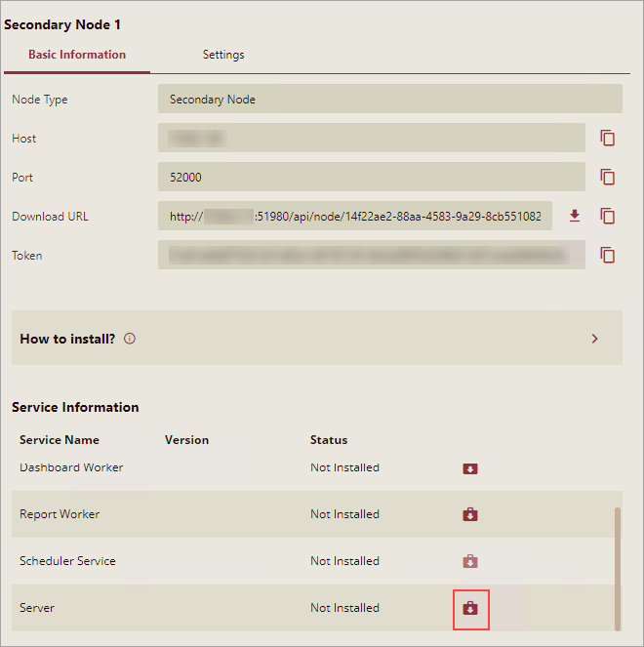
Task: Click the Port label
Action: click(22, 178)
